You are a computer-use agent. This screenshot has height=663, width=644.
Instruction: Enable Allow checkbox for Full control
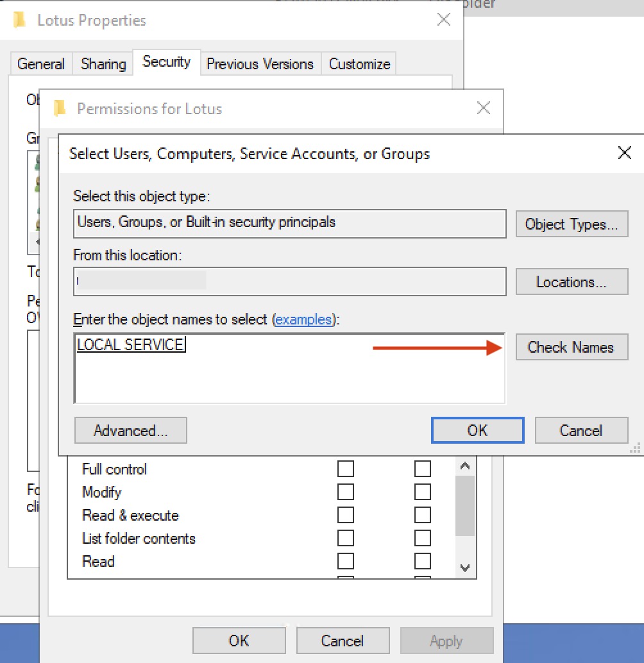pyautogui.click(x=346, y=469)
